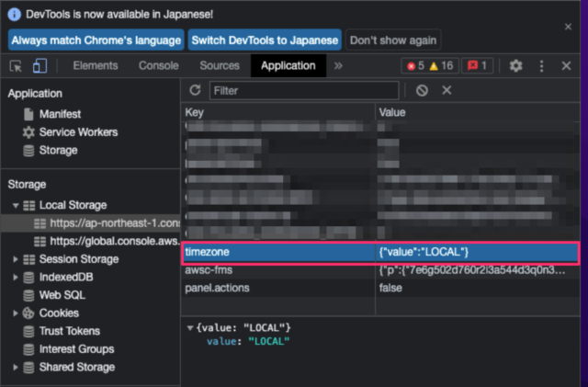
Task: Collapse the {value: "LOCAL"} preview object
Action: coord(190,328)
